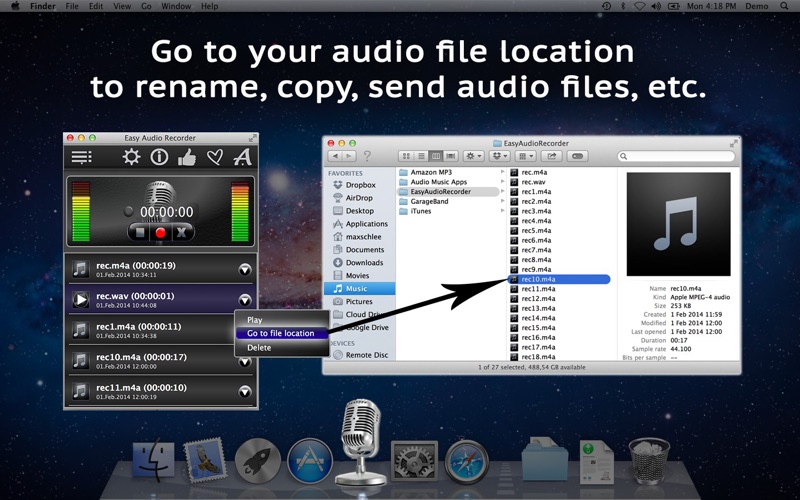Start recording with the red record button
The image size is (800, 500).
(x=161, y=233)
